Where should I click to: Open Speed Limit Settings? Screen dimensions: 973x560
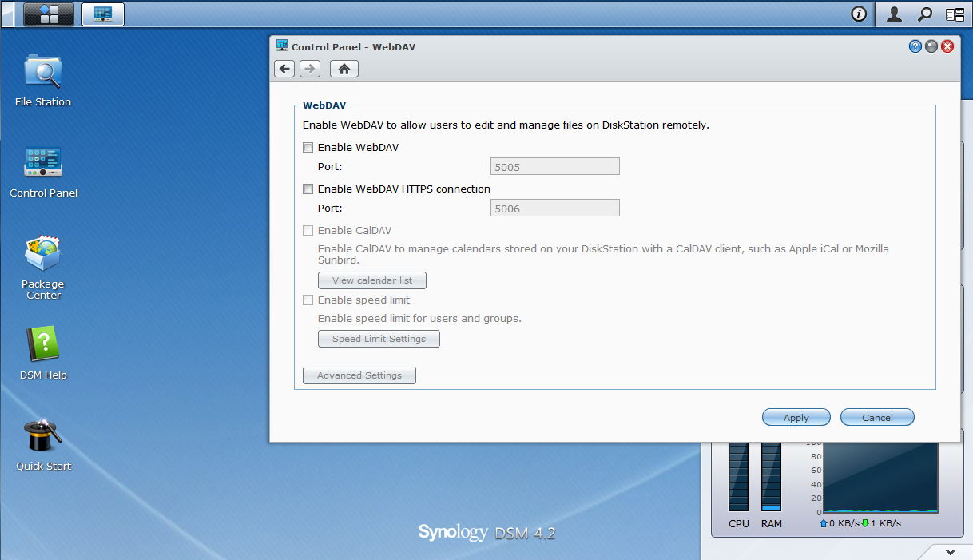pos(379,339)
